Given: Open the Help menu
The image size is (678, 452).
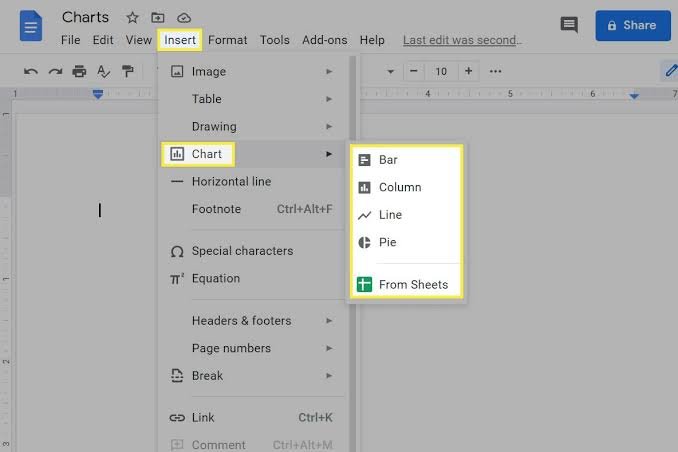Looking at the screenshot, I should click(x=372, y=40).
